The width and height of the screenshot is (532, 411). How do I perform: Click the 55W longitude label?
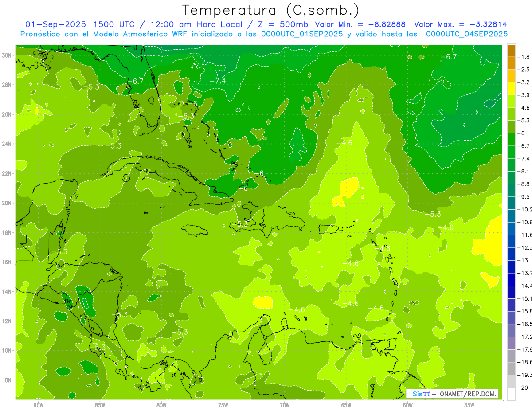tap(469, 405)
